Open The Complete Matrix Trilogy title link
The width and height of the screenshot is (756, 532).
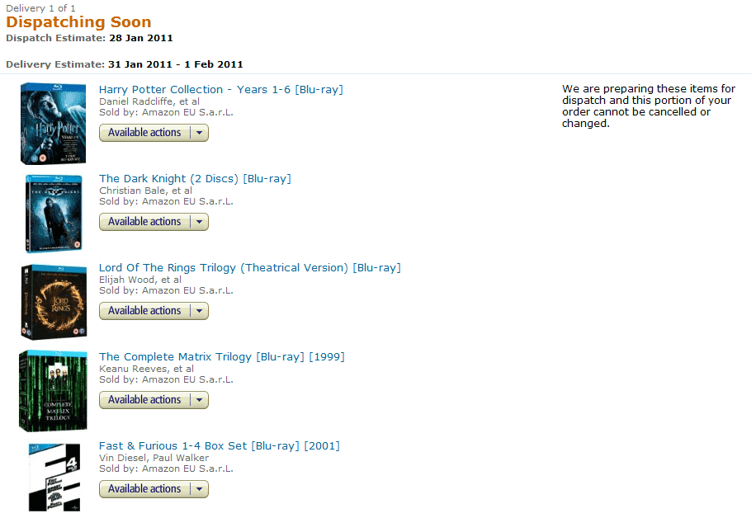pyautogui.click(x=221, y=356)
